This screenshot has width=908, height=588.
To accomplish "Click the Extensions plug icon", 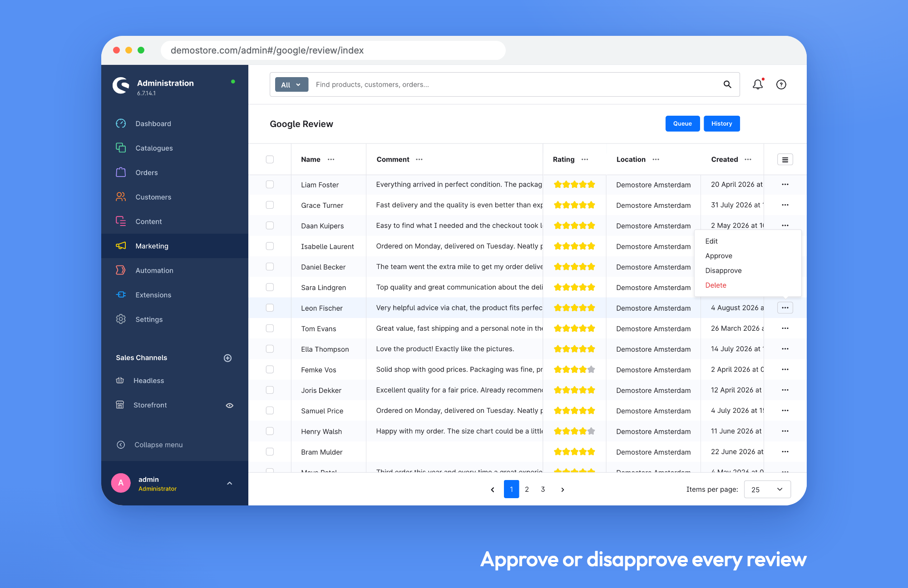I will click(121, 295).
